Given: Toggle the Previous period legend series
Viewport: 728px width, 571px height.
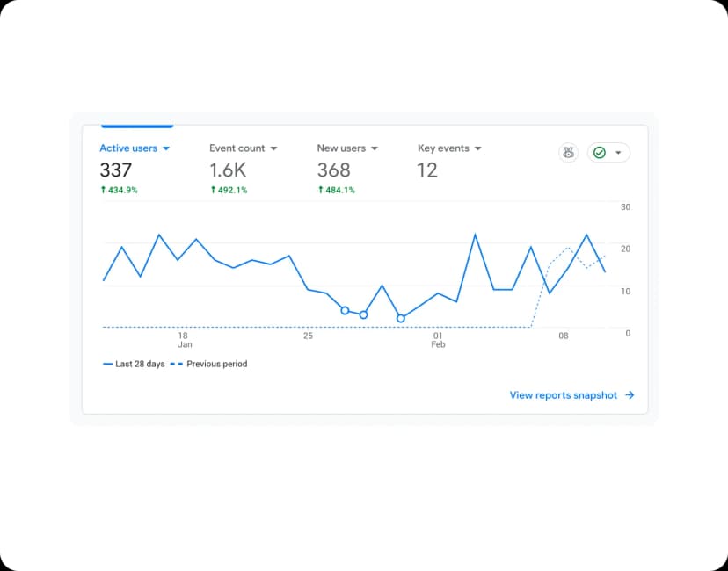Looking at the screenshot, I should pyautogui.click(x=209, y=364).
